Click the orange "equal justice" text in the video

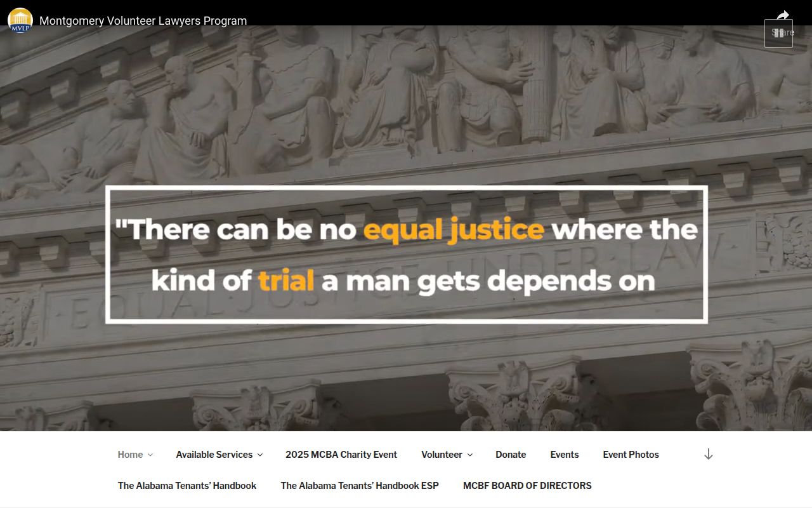coord(453,230)
